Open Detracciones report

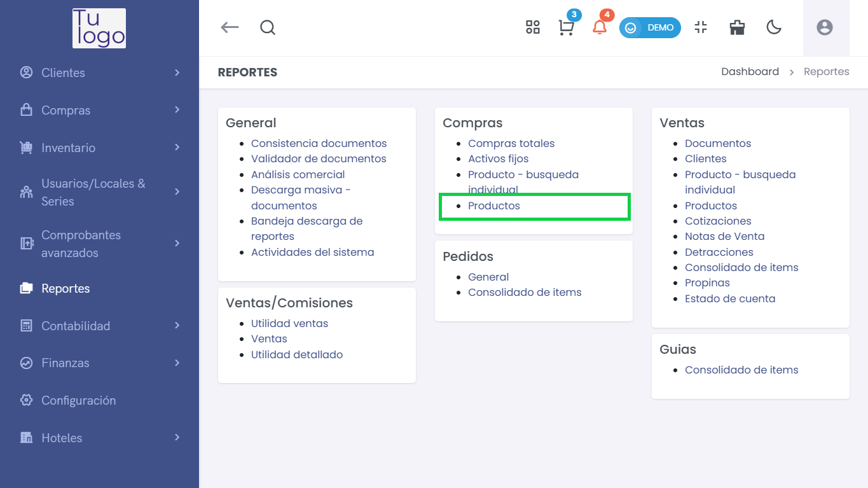pyautogui.click(x=719, y=252)
